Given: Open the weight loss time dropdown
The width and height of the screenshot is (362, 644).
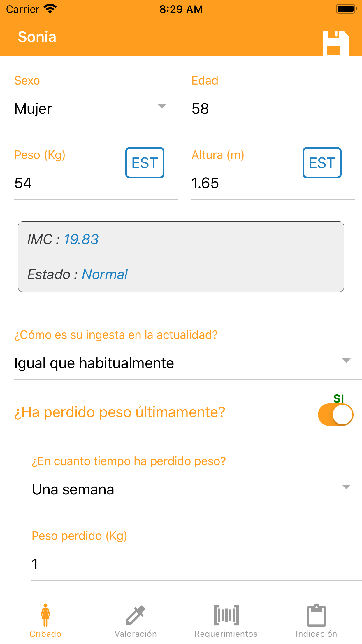Looking at the screenshot, I should (191, 489).
